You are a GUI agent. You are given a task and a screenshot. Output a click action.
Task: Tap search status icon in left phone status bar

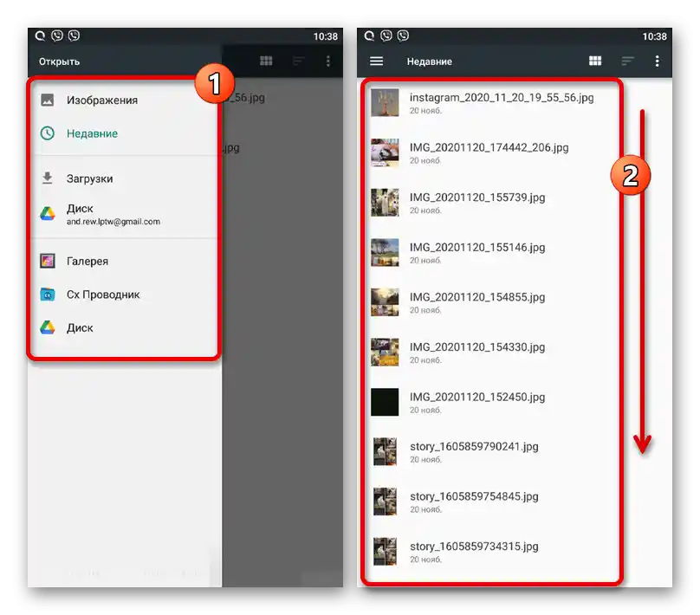click(40, 36)
